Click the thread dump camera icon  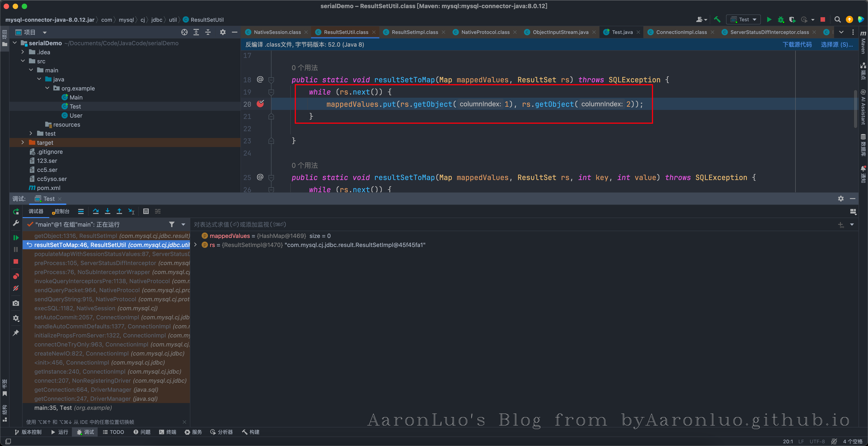[16, 303]
